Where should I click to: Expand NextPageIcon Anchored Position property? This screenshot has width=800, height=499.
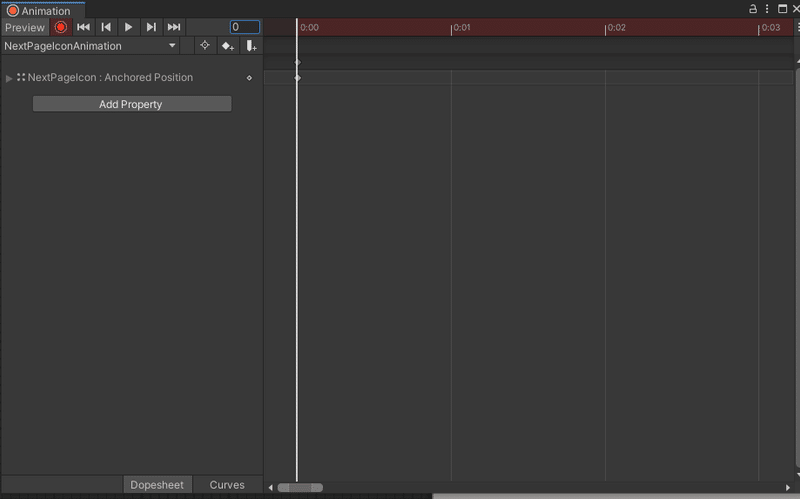(x=9, y=78)
